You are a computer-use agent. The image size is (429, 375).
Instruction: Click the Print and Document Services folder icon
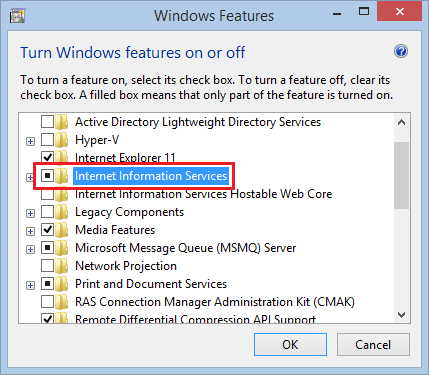(61, 284)
